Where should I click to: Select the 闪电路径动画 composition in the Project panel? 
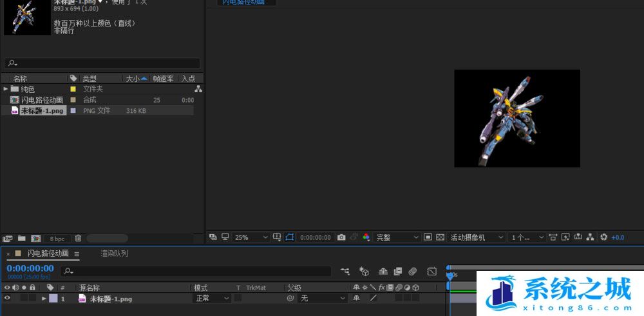click(42, 100)
